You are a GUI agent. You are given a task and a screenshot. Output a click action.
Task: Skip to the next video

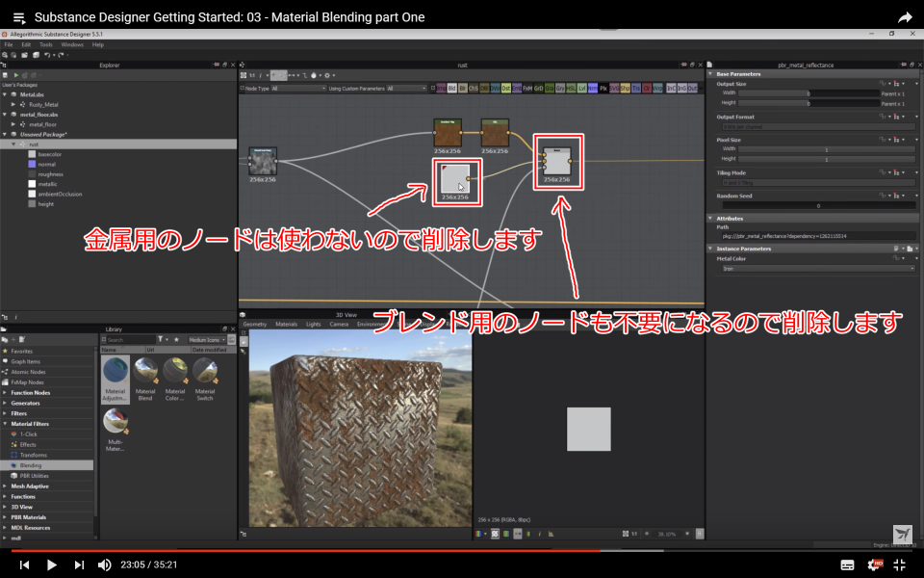click(x=79, y=565)
